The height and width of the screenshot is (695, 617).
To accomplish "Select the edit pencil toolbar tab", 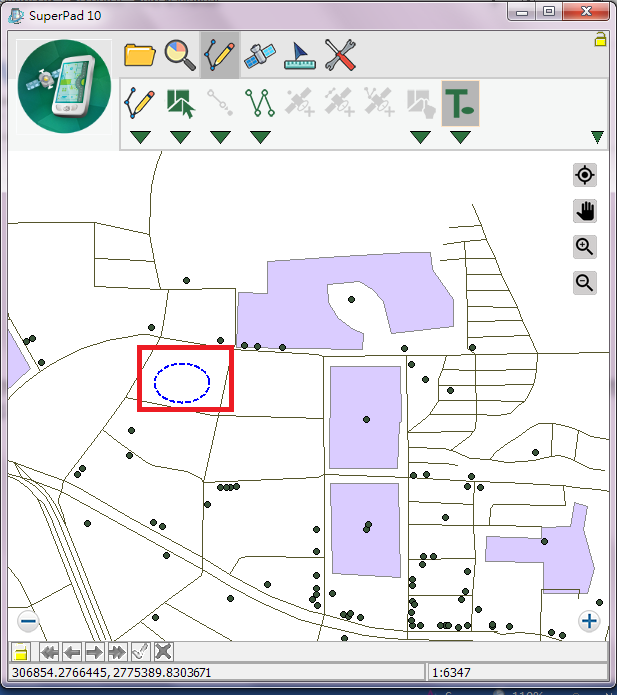I will click(220, 55).
